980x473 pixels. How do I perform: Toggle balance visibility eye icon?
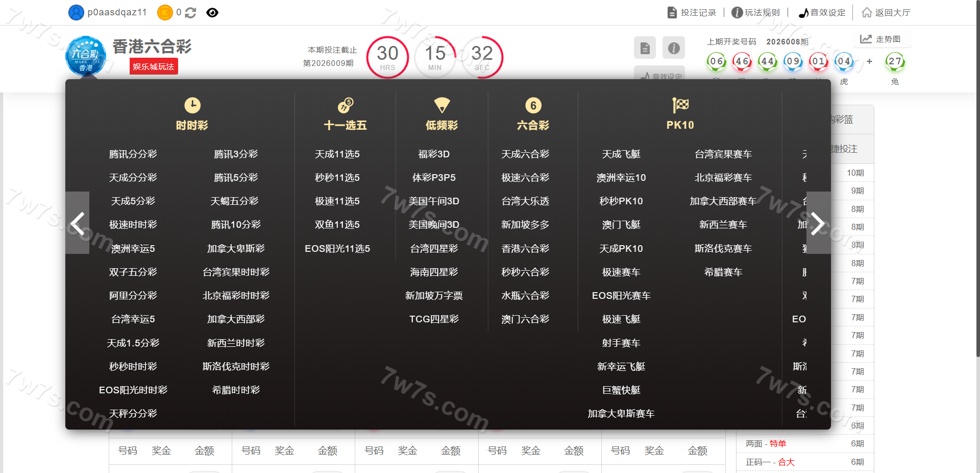pyautogui.click(x=212, y=13)
